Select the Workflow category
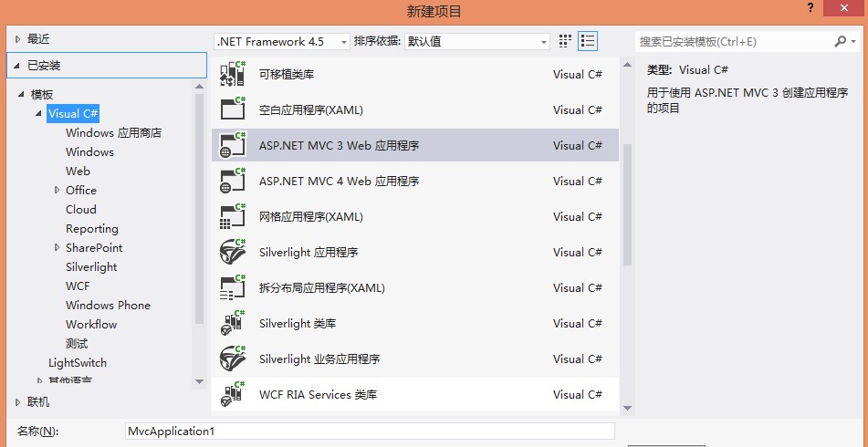This screenshot has width=868, height=447. click(91, 324)
